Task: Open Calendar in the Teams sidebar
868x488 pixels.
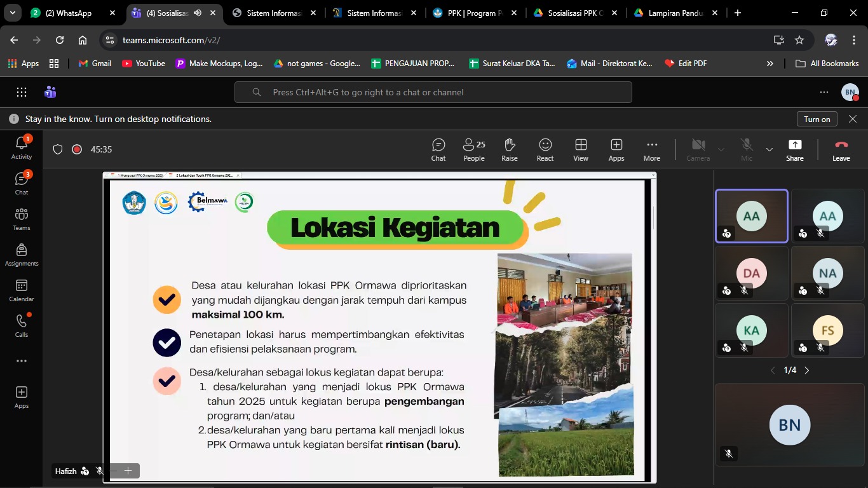Action: click(22, 290)
